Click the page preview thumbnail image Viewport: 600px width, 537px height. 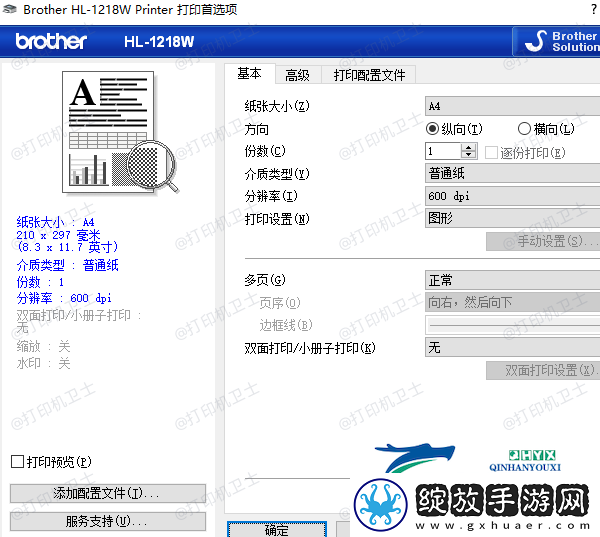pyautogui.click(x=119, y=132)
